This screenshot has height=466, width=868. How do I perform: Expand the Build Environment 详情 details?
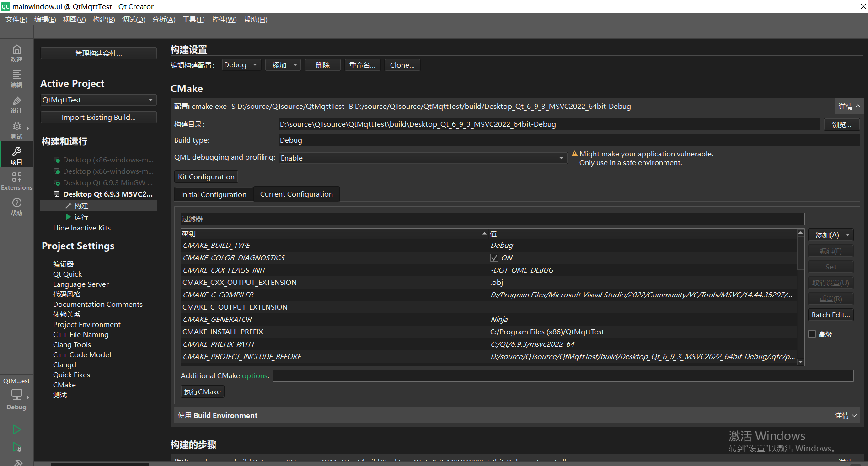pos(846,415)
